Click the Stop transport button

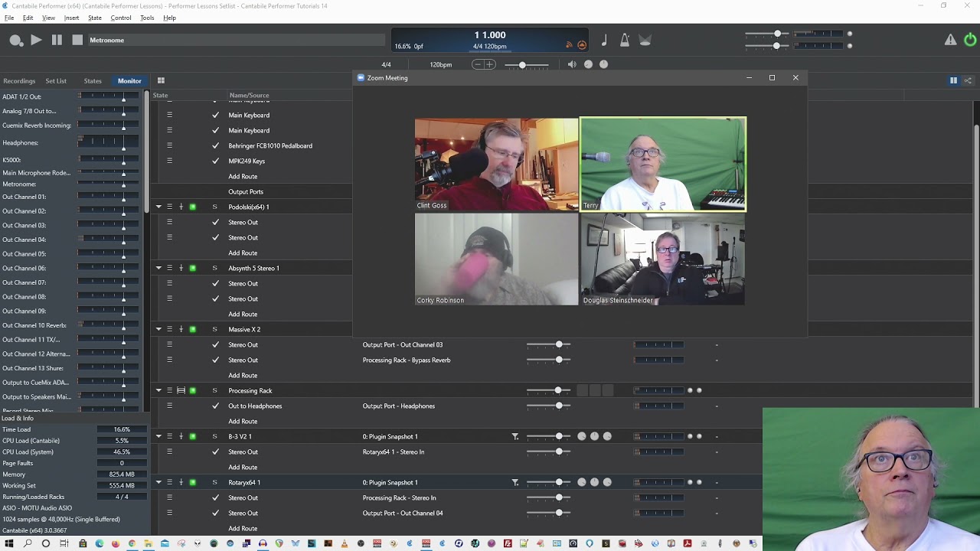[x=77, y=40]
